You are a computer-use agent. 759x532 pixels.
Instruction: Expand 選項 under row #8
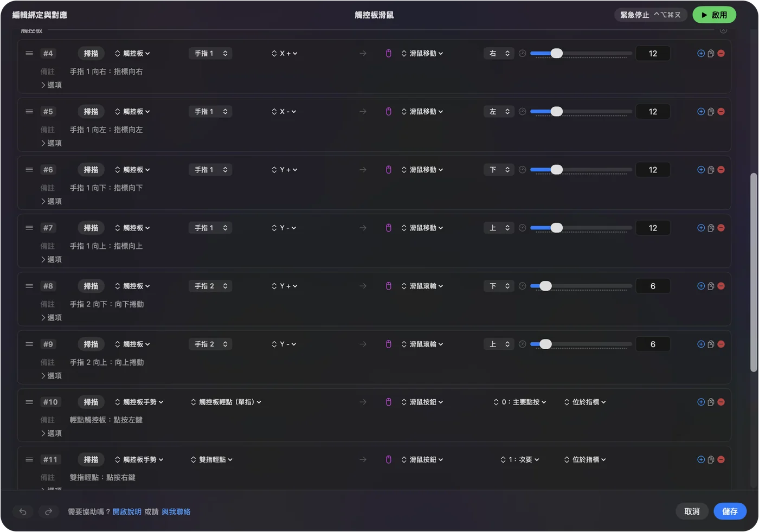(x=51, y=318)
